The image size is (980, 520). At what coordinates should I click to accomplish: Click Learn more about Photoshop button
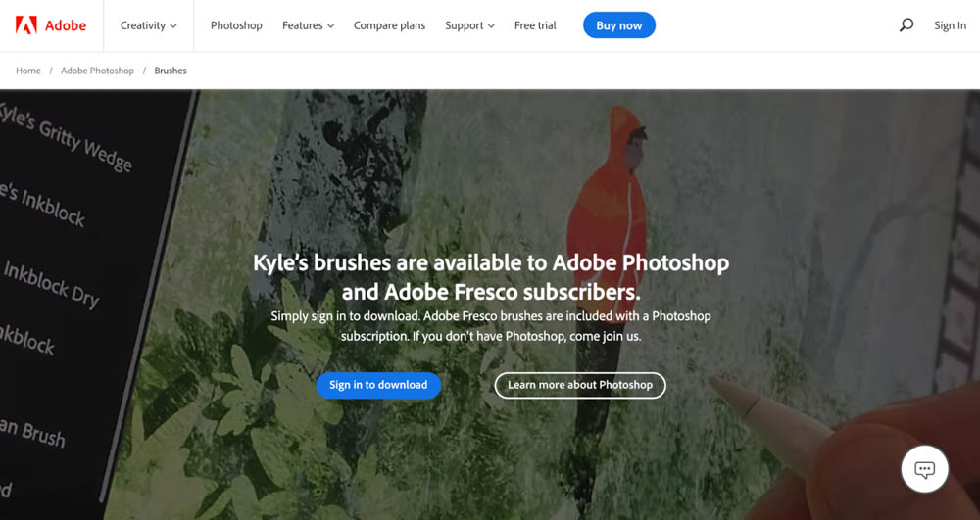coord(580,385)
